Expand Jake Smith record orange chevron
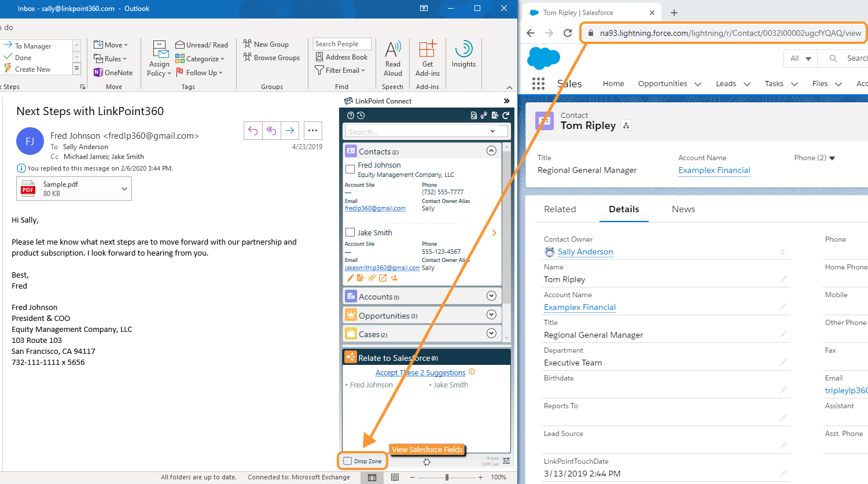The height and width of the screenshot is (484, 868). click(494, 233)
